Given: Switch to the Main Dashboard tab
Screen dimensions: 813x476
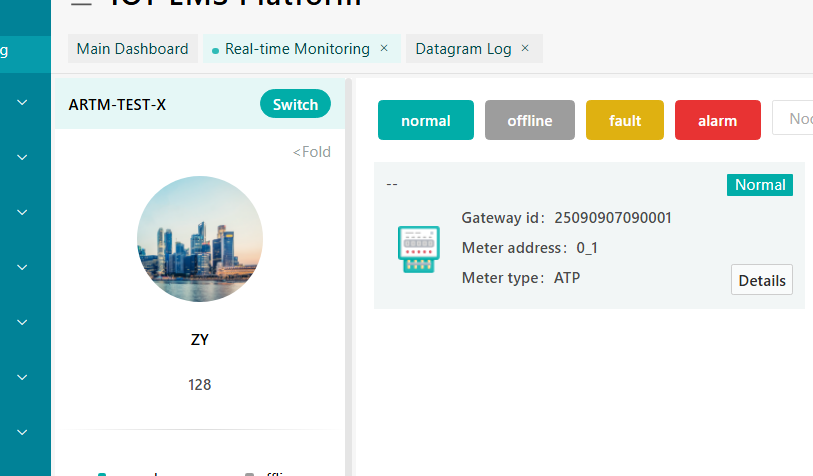Looking at the screenshot, I should pyautogui.click(x=132, y=49).
